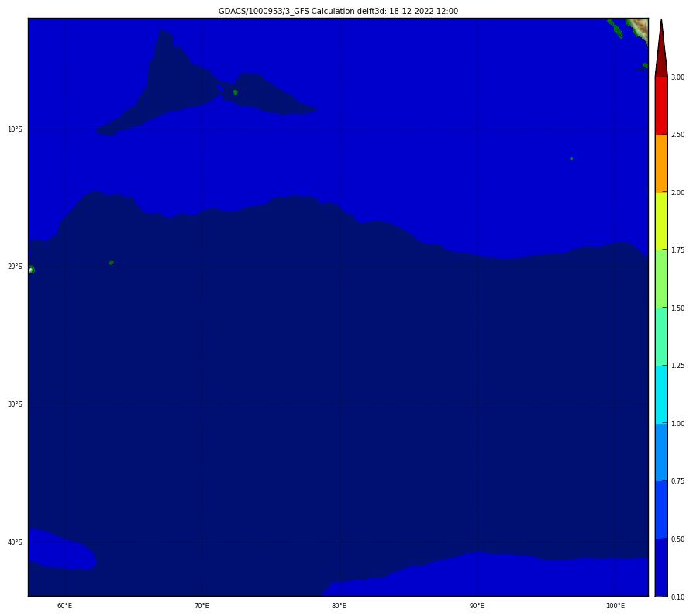693x616 pixels.
Task: Click the 80°E longitude axis label
Action: (x=339, y=605)
